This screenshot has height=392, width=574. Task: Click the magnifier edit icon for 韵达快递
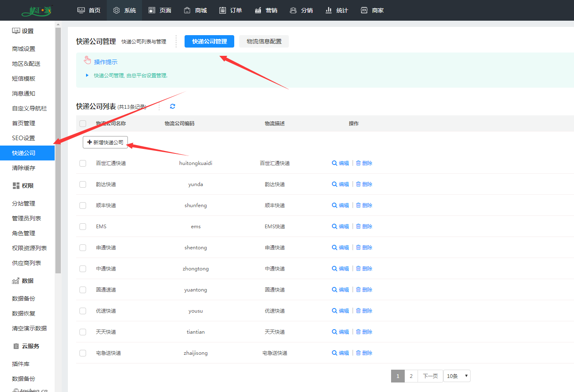tap(334, 184)
